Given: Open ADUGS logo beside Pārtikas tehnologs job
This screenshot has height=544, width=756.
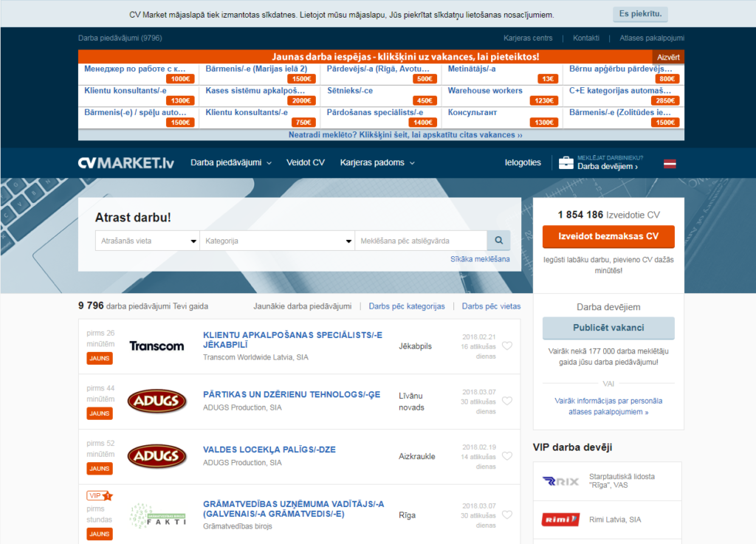Looking at the screenshot, I should point(157,401).
